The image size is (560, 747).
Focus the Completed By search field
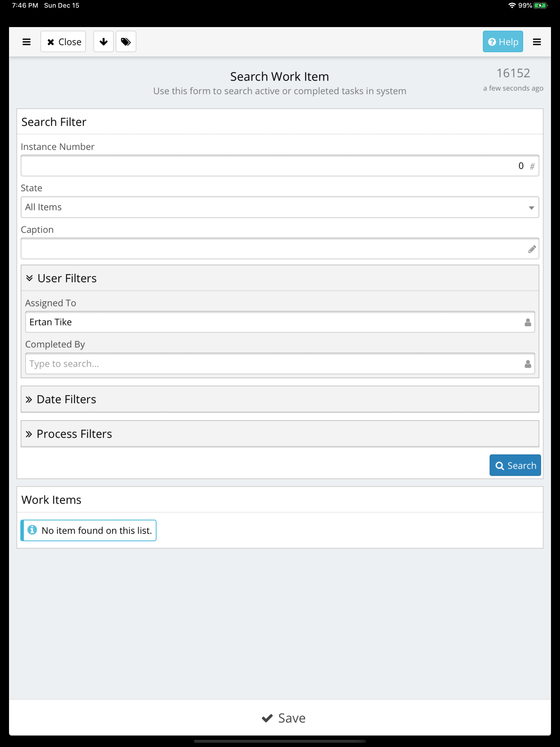[280, 363]
